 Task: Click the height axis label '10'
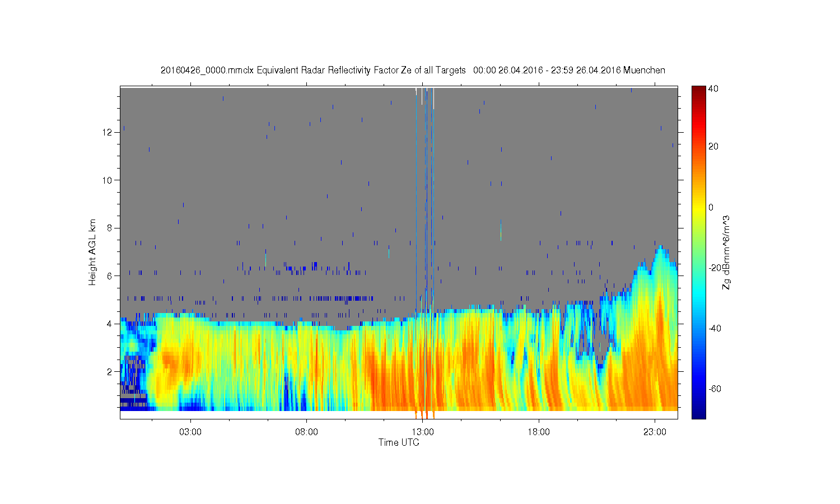(x=108, y=180)
